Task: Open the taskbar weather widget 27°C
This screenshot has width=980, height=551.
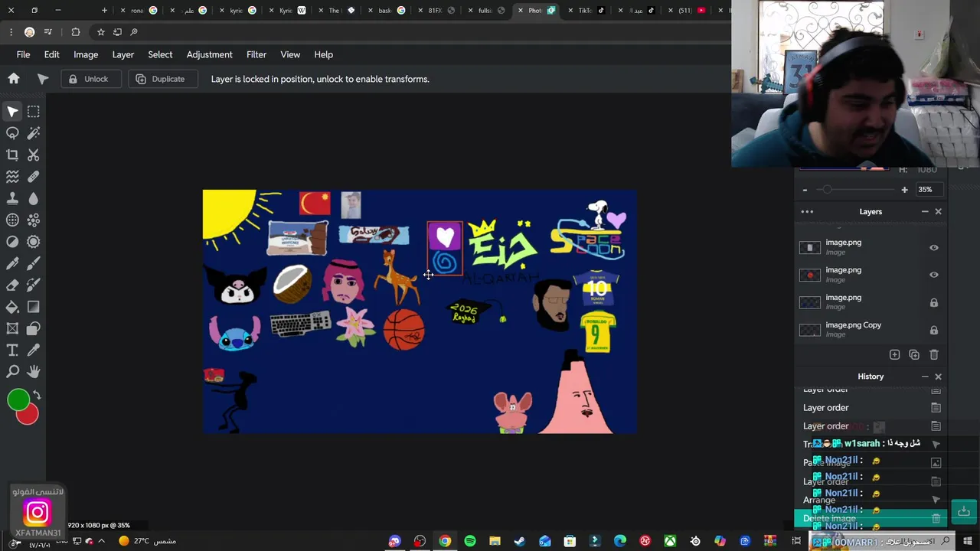Action: (147, 541)
